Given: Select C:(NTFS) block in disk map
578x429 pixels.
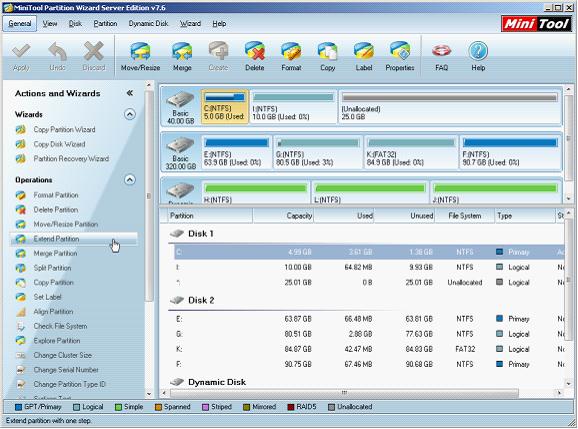Looking at the screenshot, I should [x=224, y=107].
